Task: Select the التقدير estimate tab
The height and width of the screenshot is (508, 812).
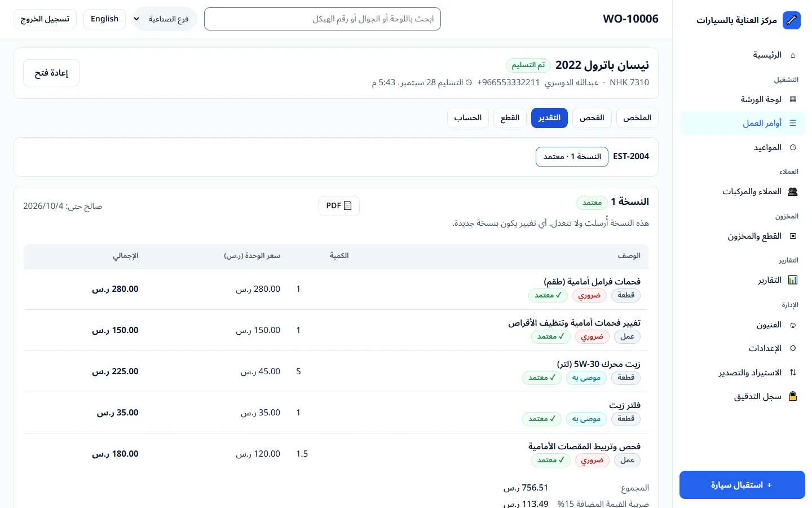Action: [x=549, y=118]
